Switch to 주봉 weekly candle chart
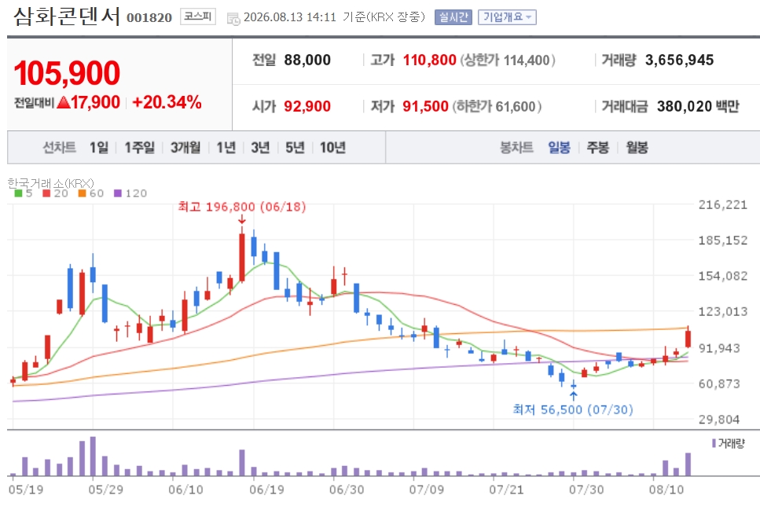Screen dimensions: 760x532 597,147
